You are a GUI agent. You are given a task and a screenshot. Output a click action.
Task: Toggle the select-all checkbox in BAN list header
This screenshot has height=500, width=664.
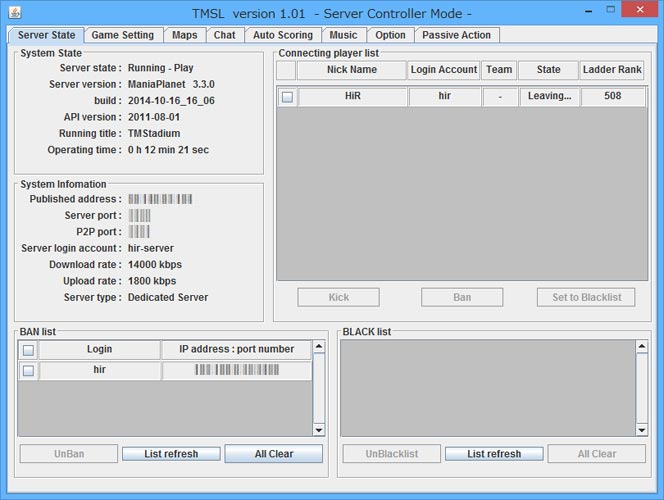28,350
